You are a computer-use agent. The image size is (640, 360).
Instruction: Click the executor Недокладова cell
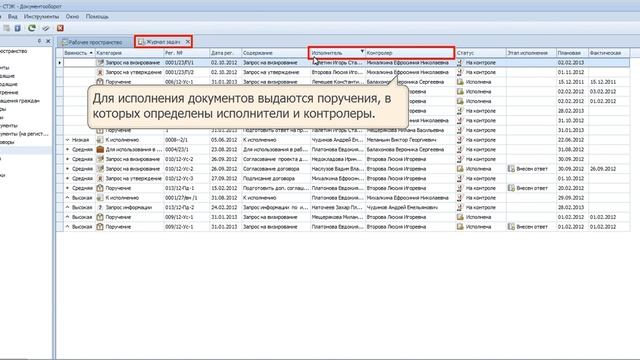tap(337, 159)
